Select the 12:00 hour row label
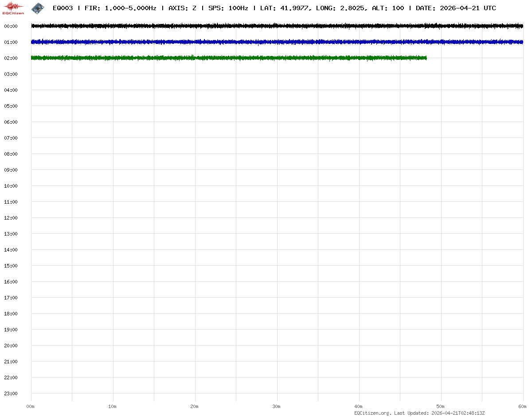The width and height of the screenshot is (532, 417). coord(11,218)
